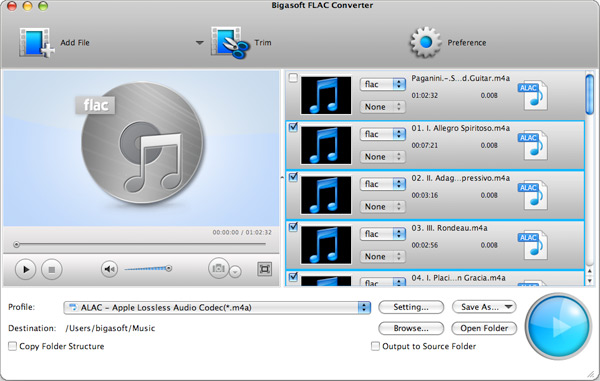
Task: Uncheck 03. III. Rondeau.m4a checkbox
Action: pos(293,227)
